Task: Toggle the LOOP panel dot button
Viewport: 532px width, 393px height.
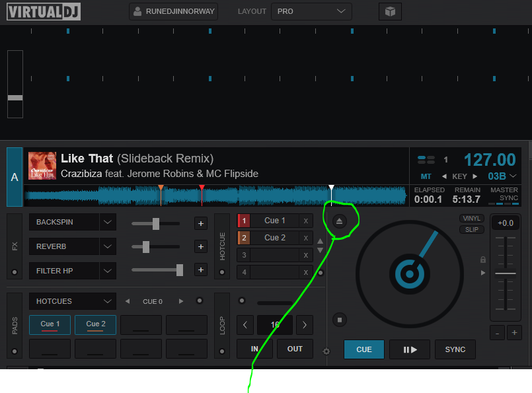Action: click(x=222, y=351)
